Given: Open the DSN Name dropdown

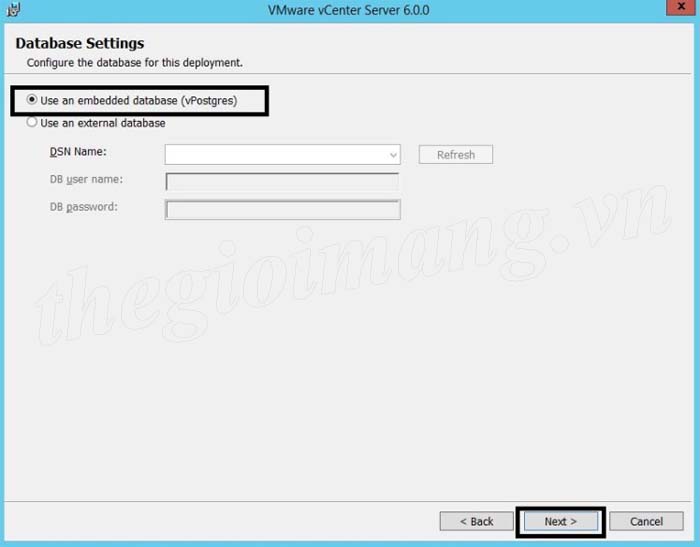Looking at the screenshot, I should (x=283, y=154).
